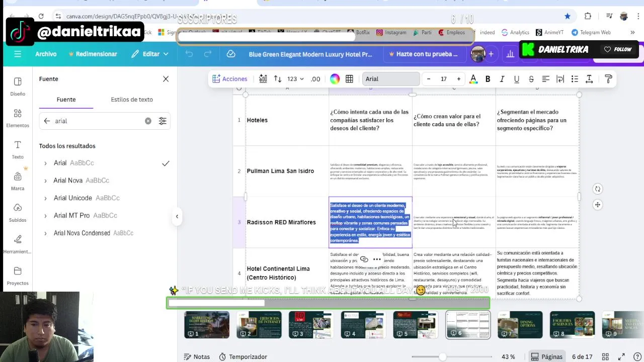
Task: Open line spacing options
Action: (x=589, y=79)
